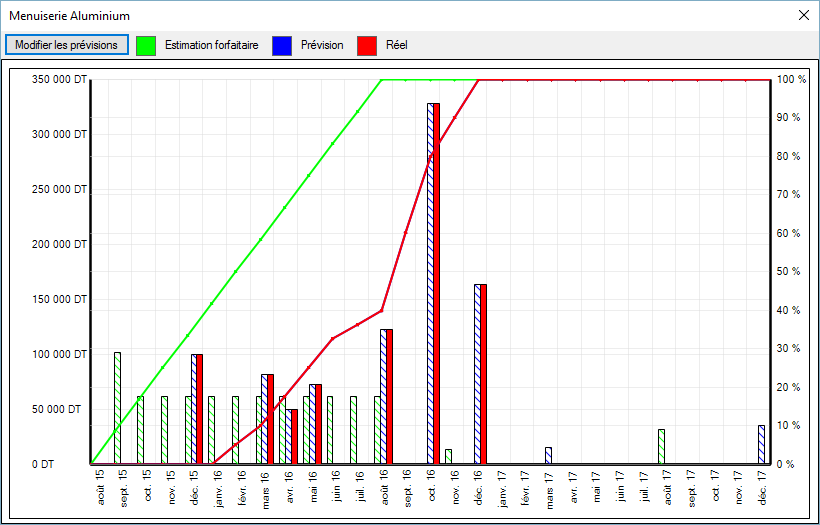Click the blue Prévision color swatch
Screen dimensions: 820x525
pos(282,45)
